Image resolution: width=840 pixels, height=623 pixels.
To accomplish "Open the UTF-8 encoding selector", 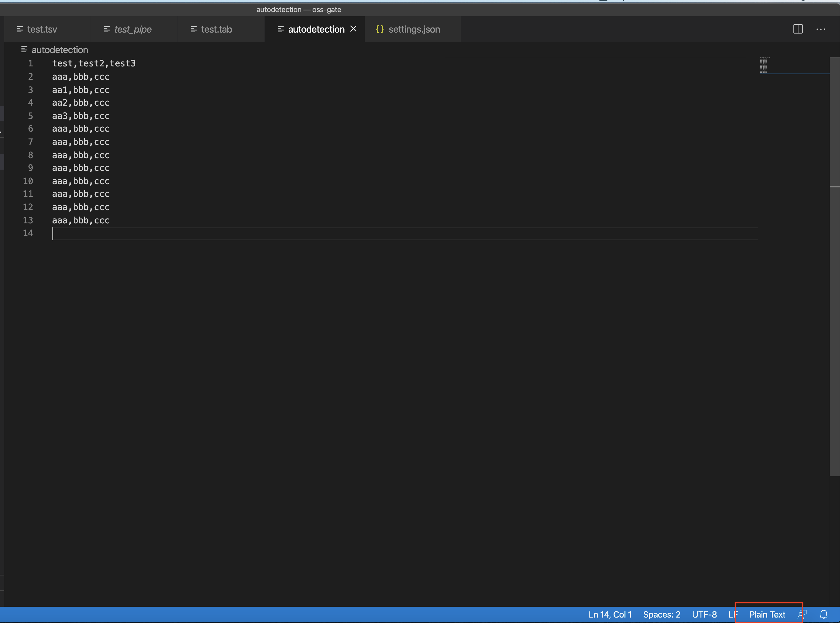I will coord(705,614).
